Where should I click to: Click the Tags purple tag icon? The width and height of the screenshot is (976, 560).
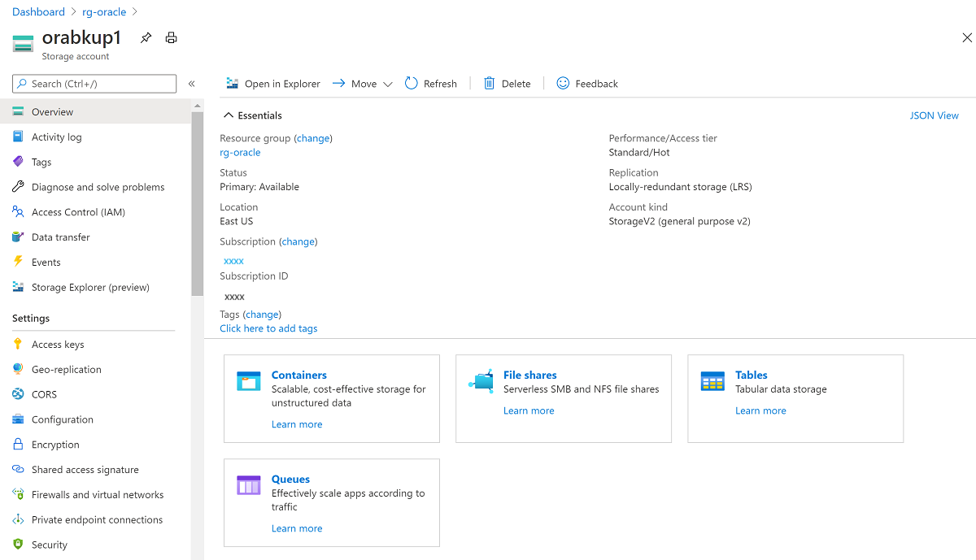[x=18, y=163]
